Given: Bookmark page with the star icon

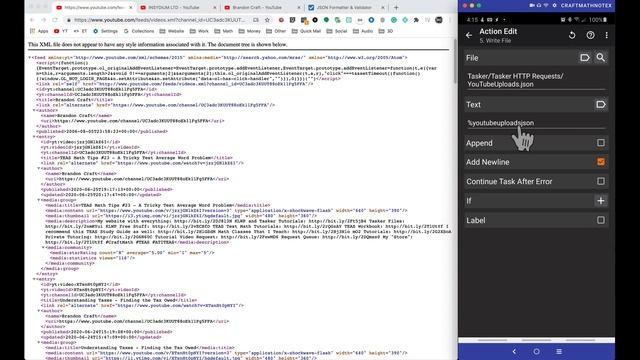Looking at the screenshot, I should tap(267, 20).
